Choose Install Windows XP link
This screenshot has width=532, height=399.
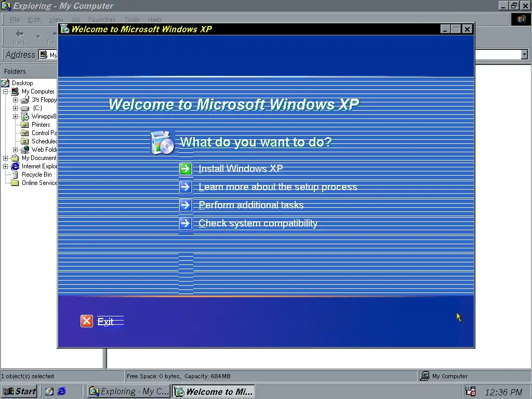click(241, 169)
